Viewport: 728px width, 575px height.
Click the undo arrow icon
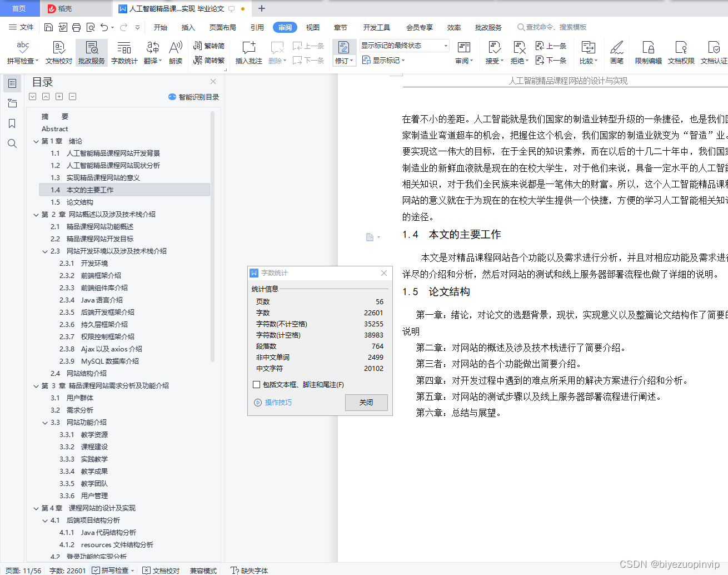(x=104, y=27)
